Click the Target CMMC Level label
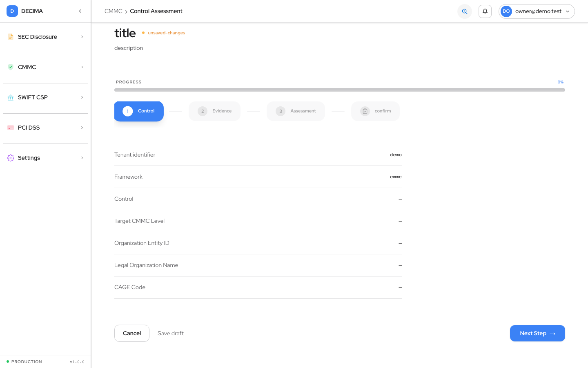This screenshot has height=368, width=588. 139,221
